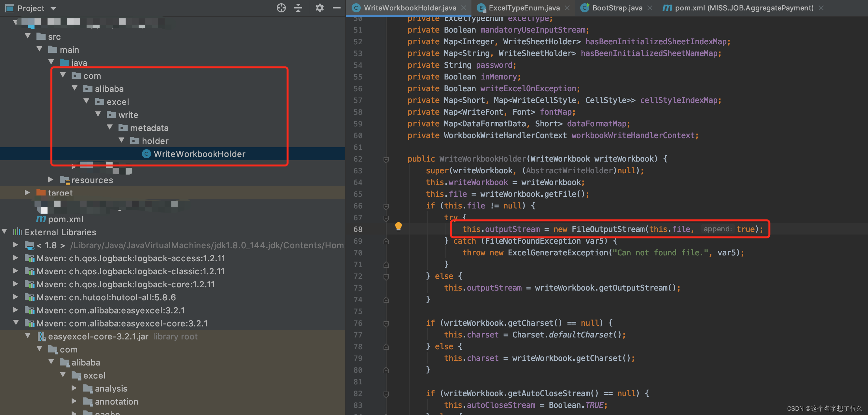
Task: Collapse the java source folder
Action: click(x=51, y=62)
